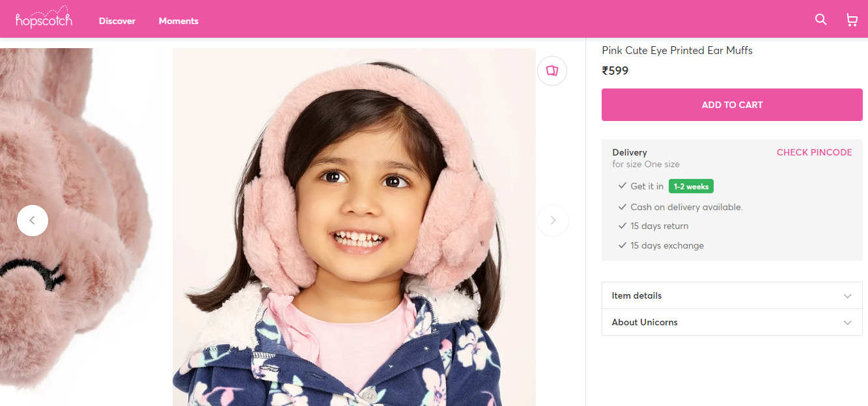Click the girl wearing ear muffs photo

(354, 227)
